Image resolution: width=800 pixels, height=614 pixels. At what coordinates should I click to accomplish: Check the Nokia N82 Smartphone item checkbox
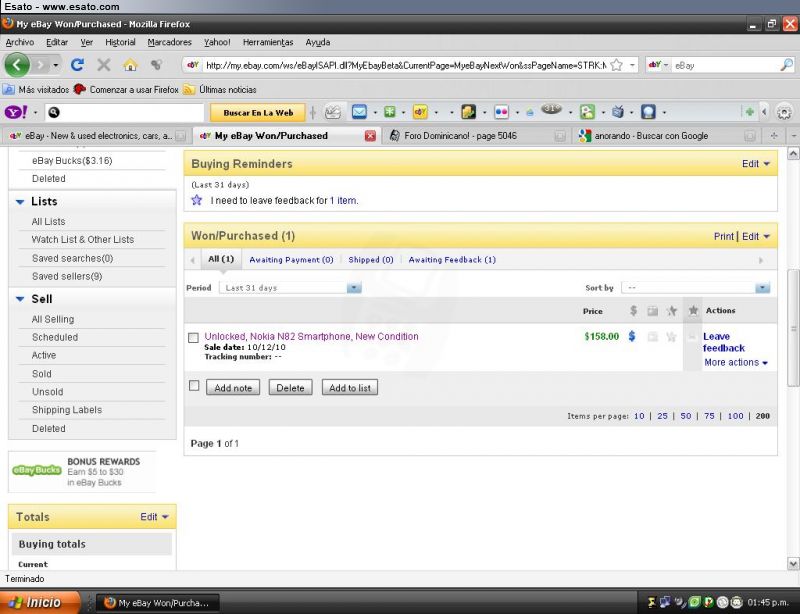[193, 338]
